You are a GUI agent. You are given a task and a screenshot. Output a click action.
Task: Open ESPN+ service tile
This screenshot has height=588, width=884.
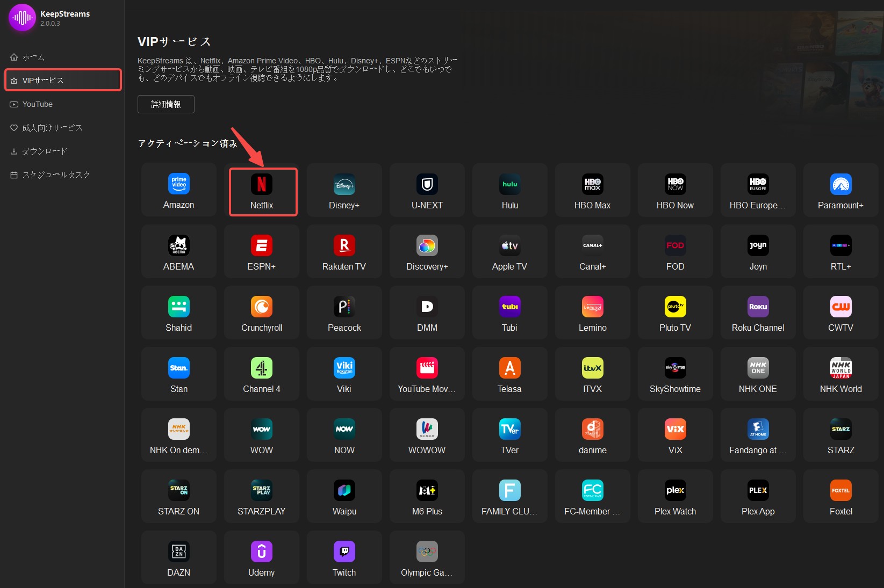point(262,251)
